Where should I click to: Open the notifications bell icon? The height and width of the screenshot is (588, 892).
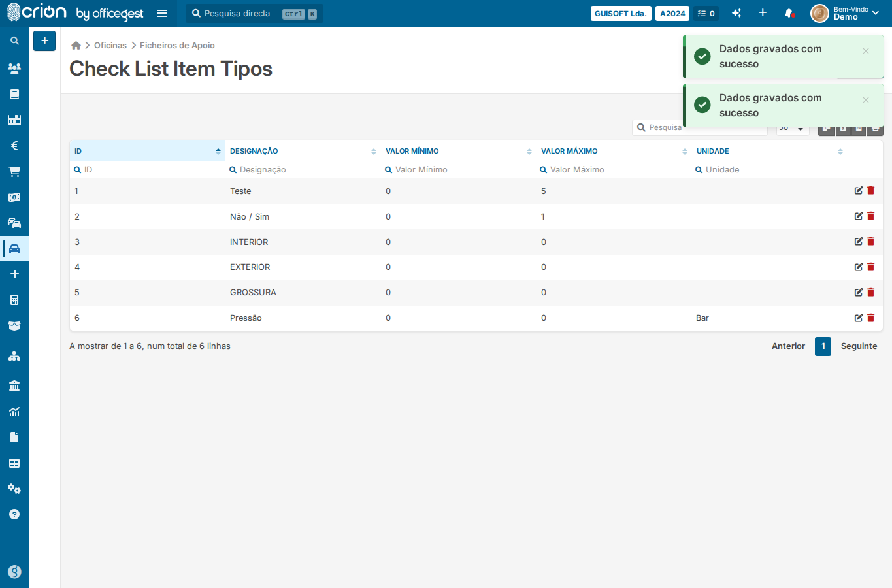pyautogui.click(x=789, y=13)
